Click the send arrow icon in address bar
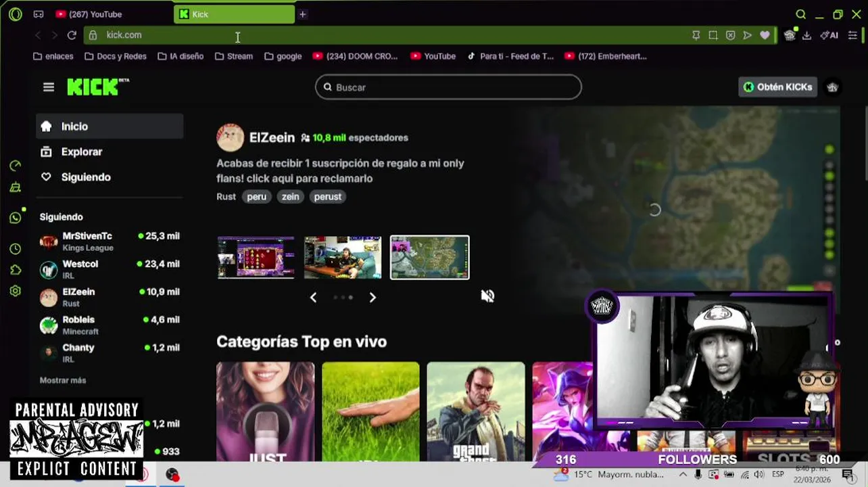 [x=747, y=35]
